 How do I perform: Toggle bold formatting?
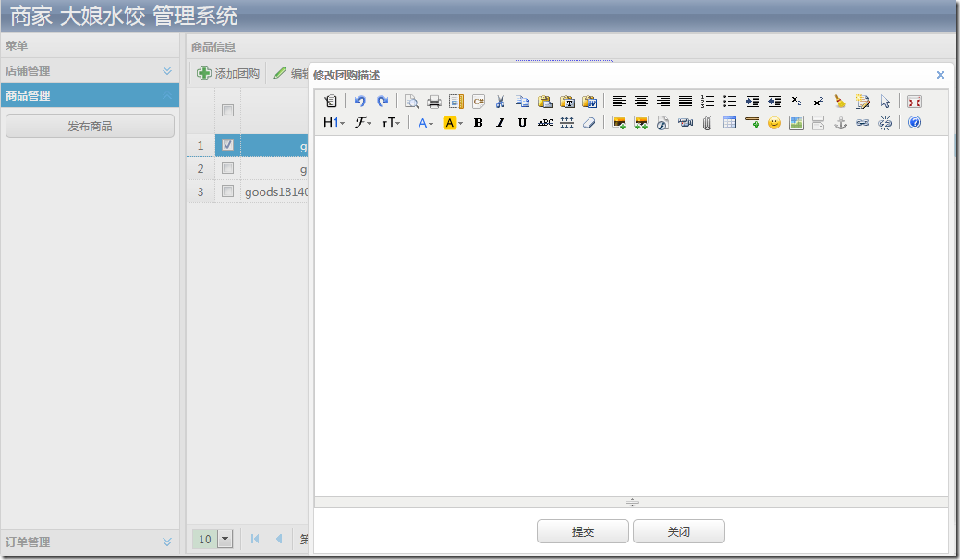pyautogui.click(x=479, y=122)
